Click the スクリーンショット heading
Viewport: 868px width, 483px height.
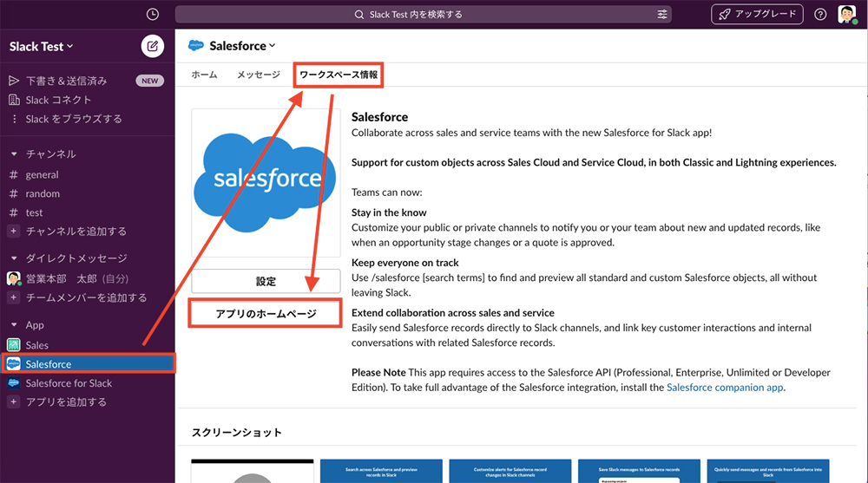pyautogui.click(x=237, y=433)
